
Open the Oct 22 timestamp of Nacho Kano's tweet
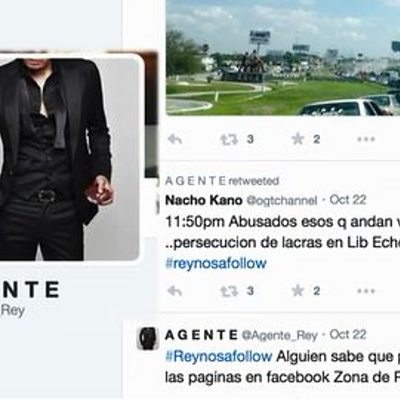[x=348, y=200]
